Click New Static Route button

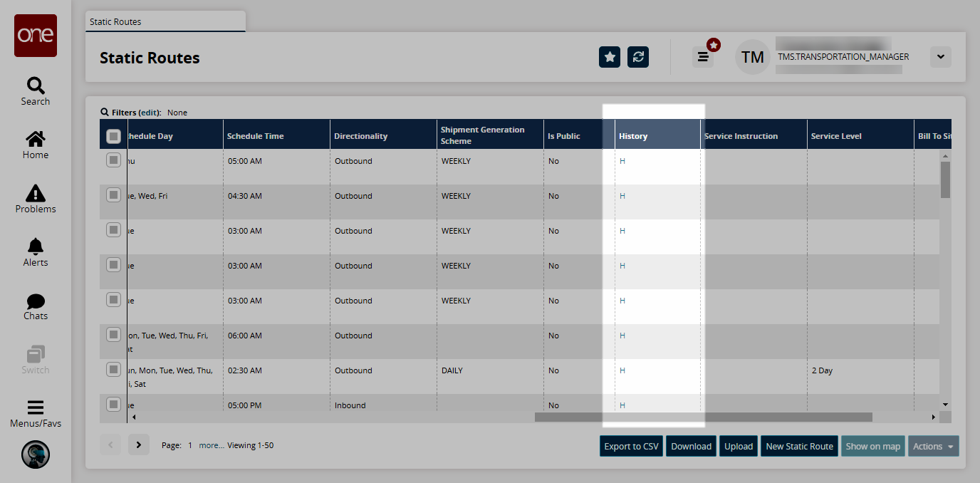799,447
